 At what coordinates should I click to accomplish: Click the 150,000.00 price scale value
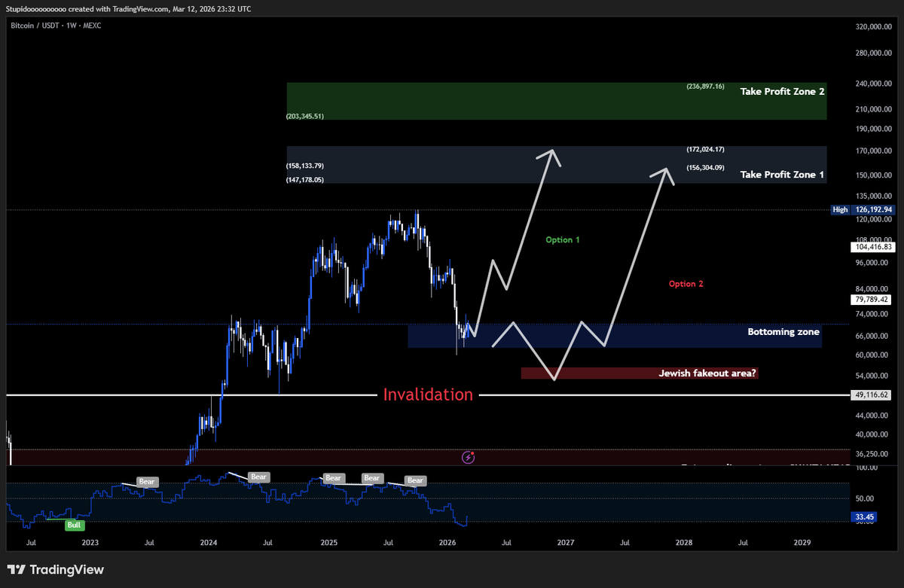[x=873, y=175]
